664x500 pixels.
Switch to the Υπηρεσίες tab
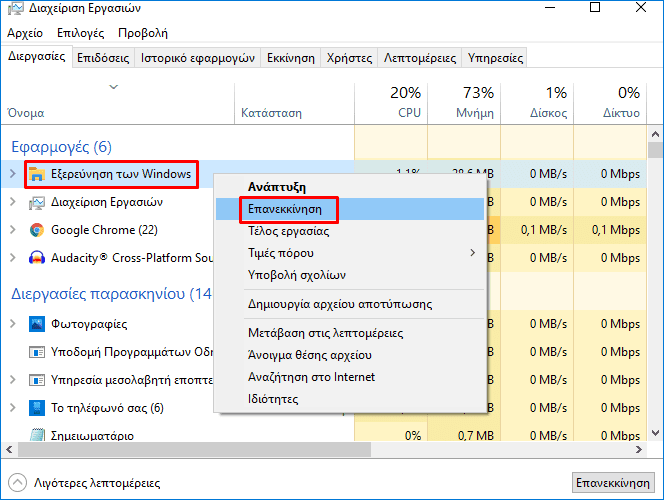495,58
